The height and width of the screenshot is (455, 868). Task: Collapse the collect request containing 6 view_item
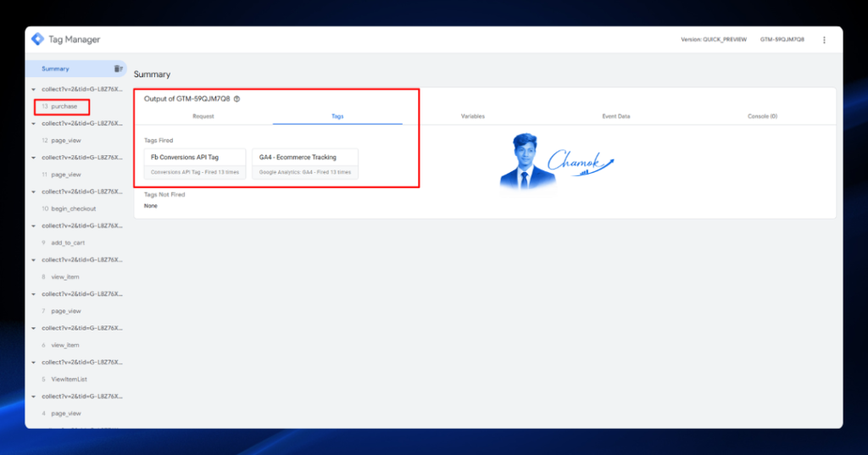point(33,328)
